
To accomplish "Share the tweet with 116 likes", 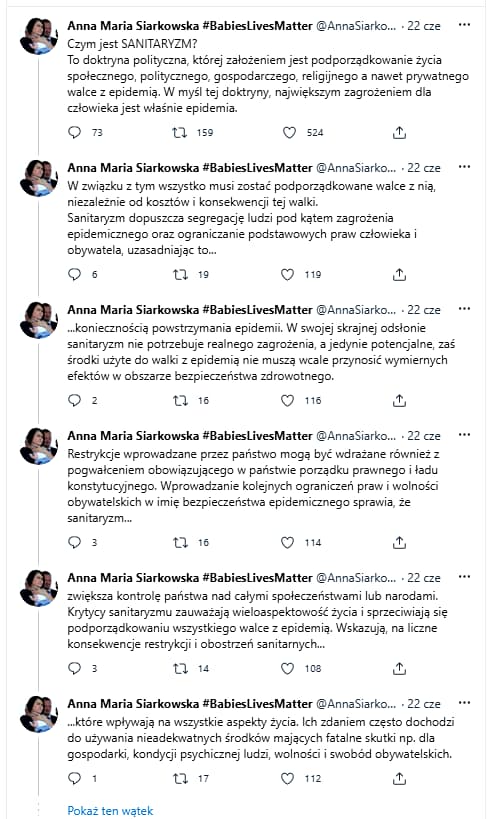I will (x=399, y=401).
